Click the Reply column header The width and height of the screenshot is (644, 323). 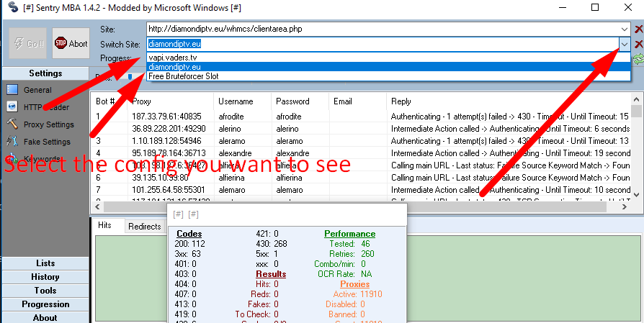click(x=401, y=101)
